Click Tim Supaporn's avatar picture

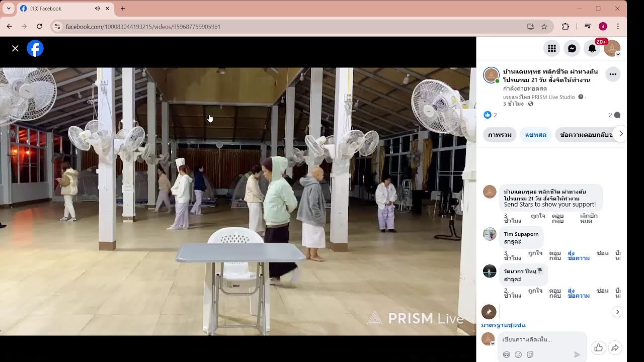(x=490, y=234)
